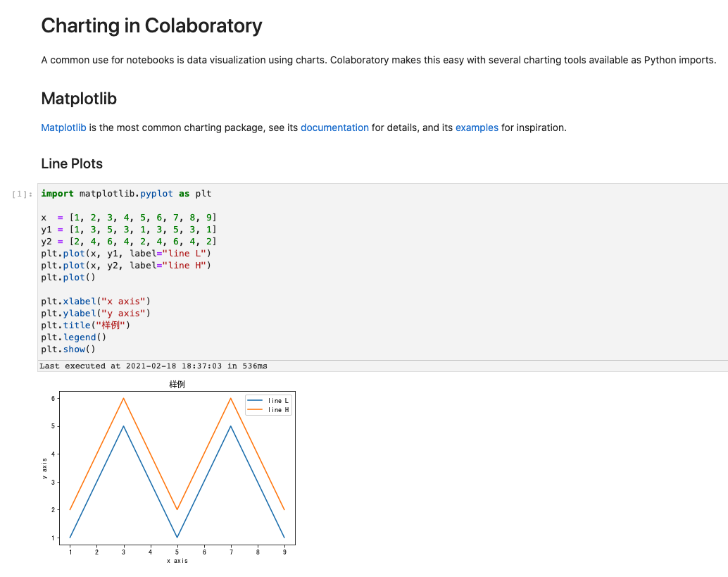
Task: Click the x axis label below the chart
Action: click(177, 561)
